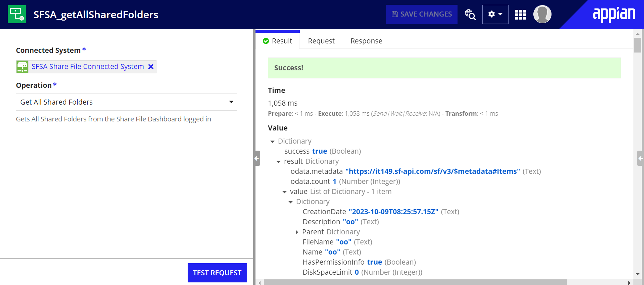The image size is (644, 285).
Task: Open the applications grid navigation menu
Action: click(x=520, y=14)
